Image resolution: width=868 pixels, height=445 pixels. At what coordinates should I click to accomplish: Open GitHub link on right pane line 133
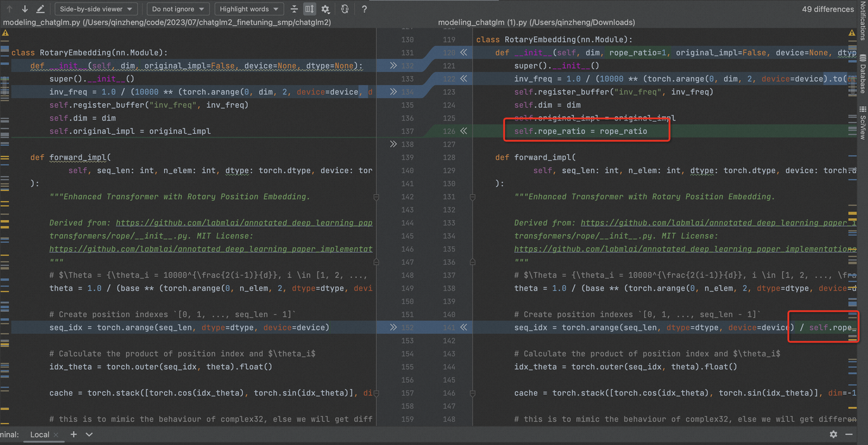coord(719,223)
